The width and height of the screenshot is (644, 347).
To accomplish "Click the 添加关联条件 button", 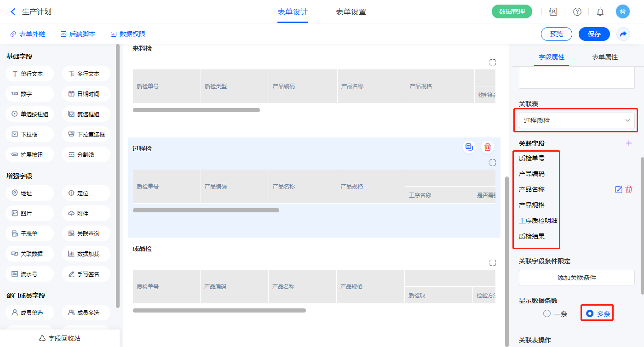I will click(x=576, y=278).
